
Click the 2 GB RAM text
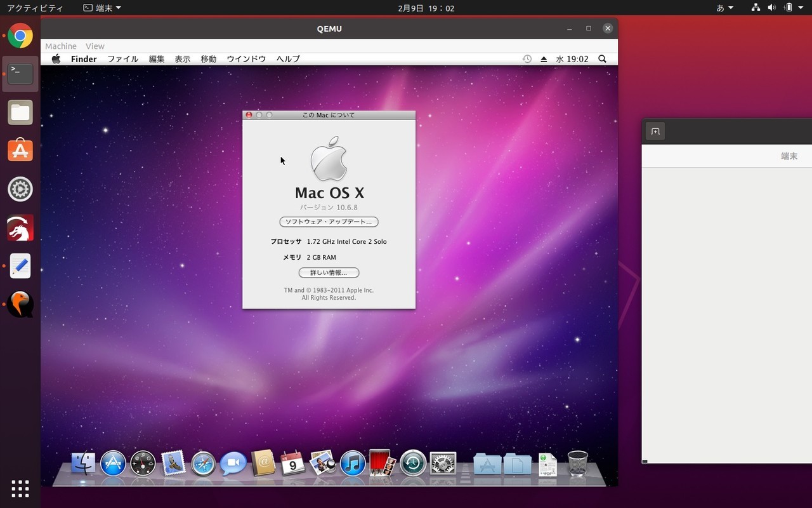(321, 257)
